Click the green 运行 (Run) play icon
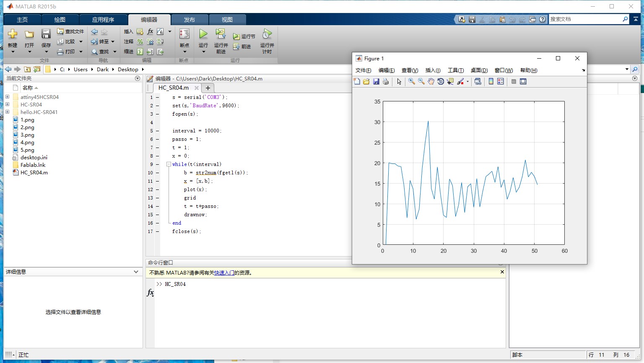The height and width of the screenshot is (363, 644). click(x=203, y=34)
